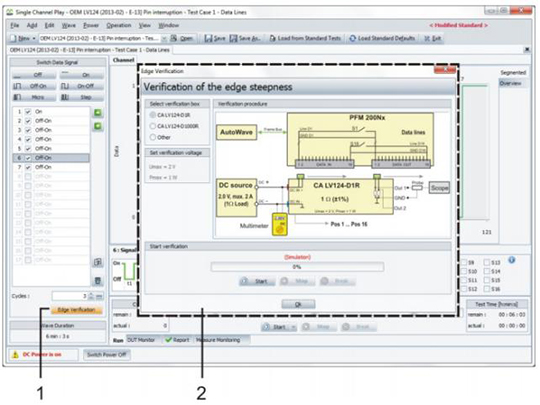
Task: Click the trash delete icon in signal list
Action: click(x=98, y=281)
